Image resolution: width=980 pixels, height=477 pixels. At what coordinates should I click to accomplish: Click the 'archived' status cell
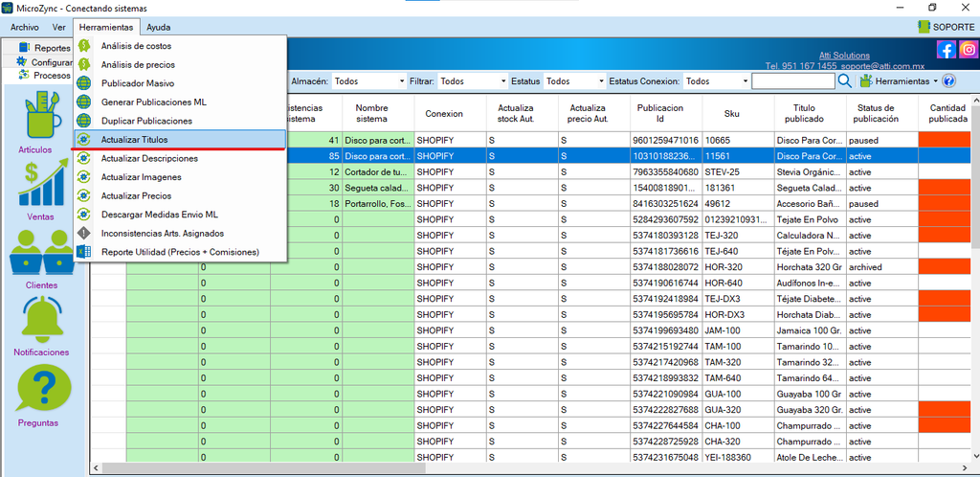coord(881,267)
